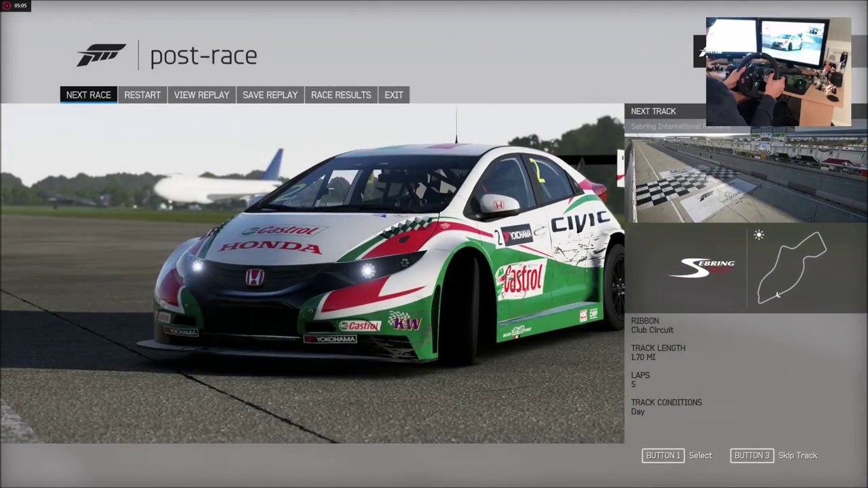Image resolution: width=868 pixels, height=488 pixels.
Task: Click the NEXT TRACK heading
Action: click(x=653, y=111)
